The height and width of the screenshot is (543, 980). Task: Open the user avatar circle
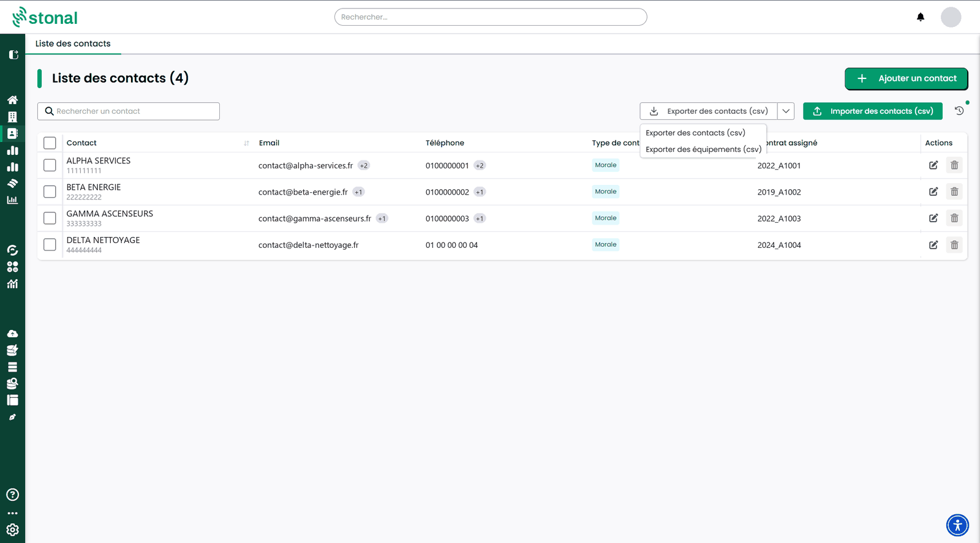[951, 17]
